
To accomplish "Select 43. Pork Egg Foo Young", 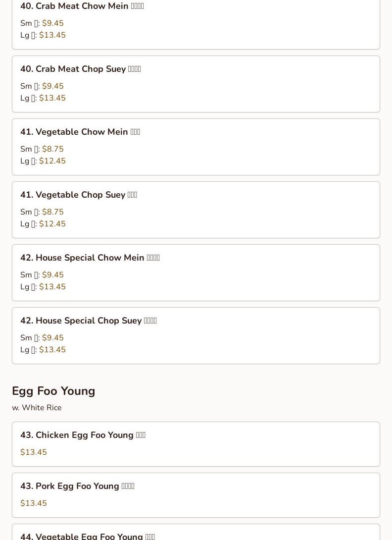I will click(x=196, y=495).
